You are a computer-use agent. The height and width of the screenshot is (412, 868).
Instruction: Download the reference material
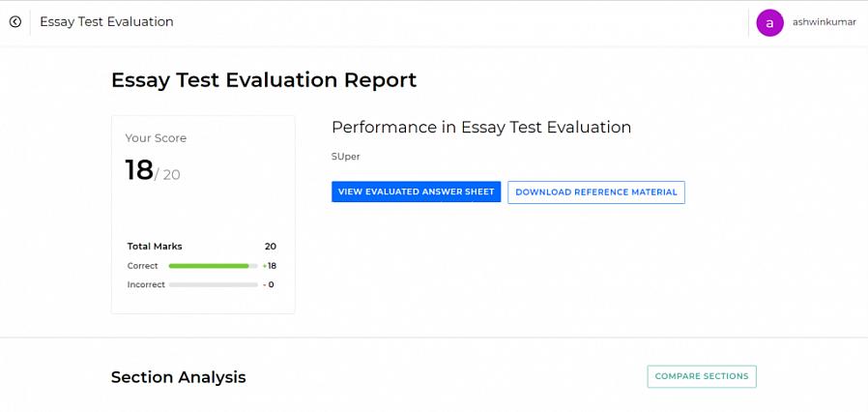point(596,191)
